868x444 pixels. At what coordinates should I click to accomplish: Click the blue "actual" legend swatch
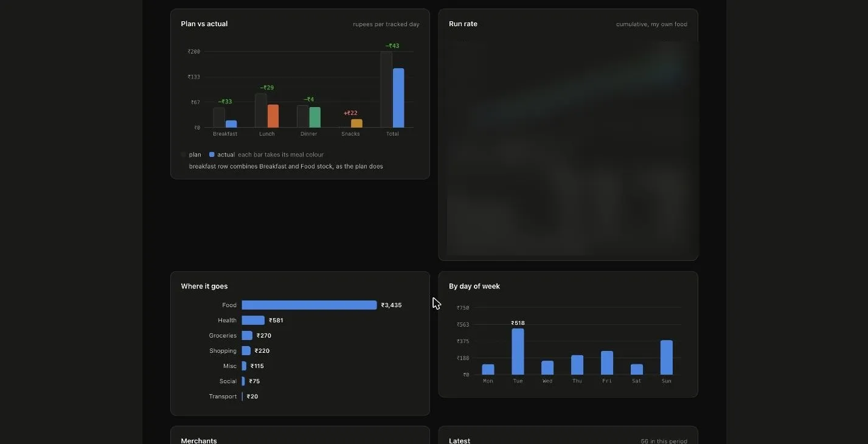(x=212, y=154)
